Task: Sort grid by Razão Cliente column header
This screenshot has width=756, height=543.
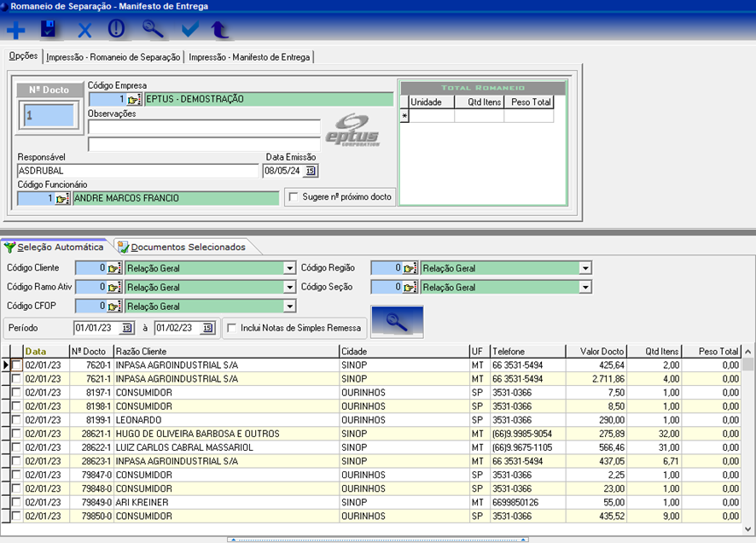Action: pos(225,352)
